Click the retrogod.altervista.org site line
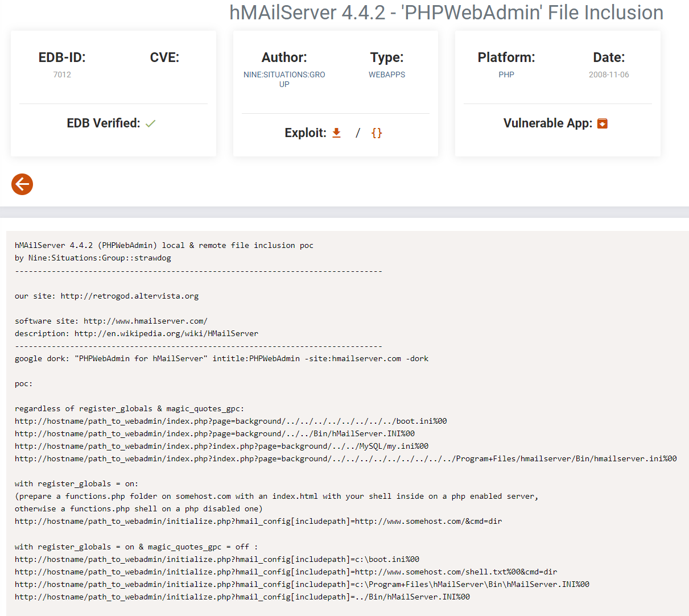Screen dimensions: 689x616 107,296
